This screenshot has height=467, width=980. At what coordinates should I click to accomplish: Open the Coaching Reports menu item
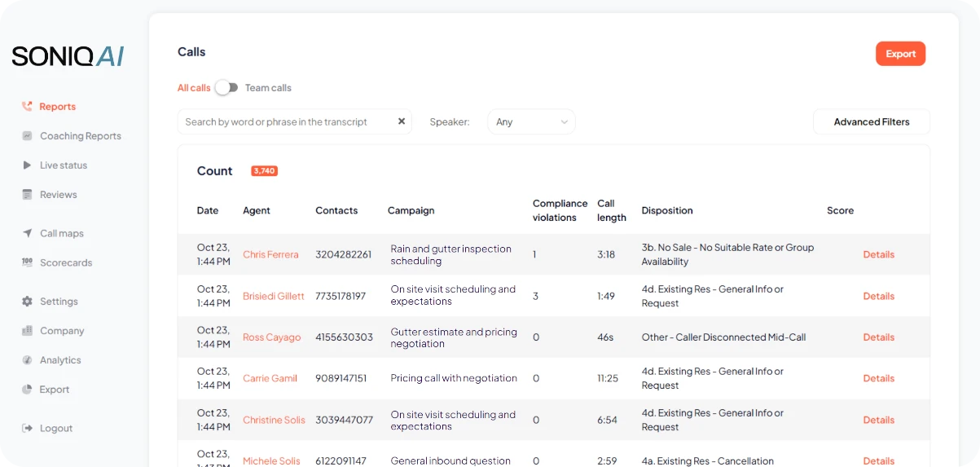coord(81,135)
